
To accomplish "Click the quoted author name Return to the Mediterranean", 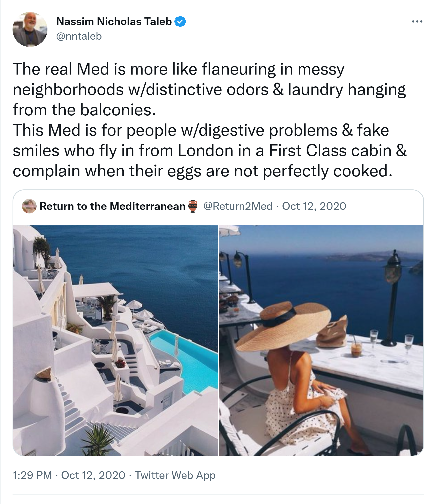I will (x=112, y=206).
